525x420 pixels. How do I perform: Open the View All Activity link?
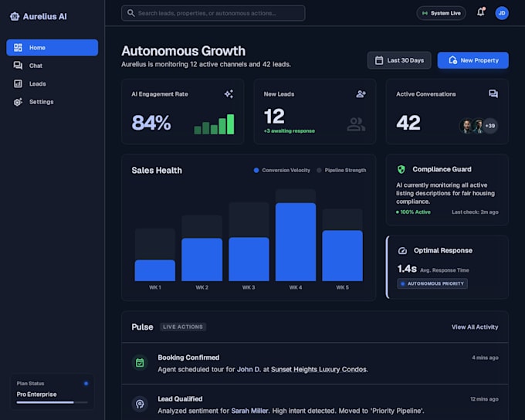tap(475, 327)
